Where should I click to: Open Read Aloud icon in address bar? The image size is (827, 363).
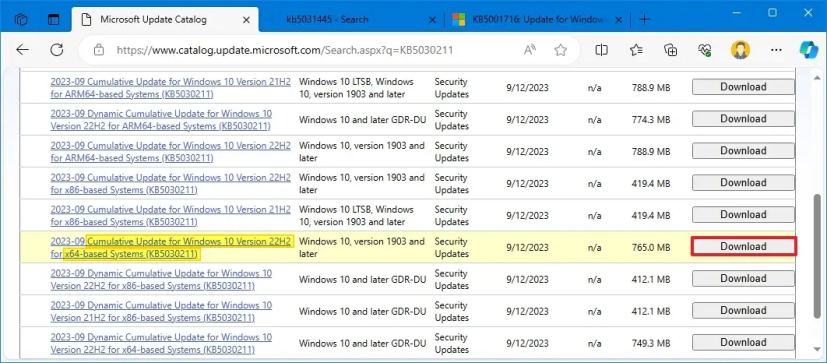530,50
